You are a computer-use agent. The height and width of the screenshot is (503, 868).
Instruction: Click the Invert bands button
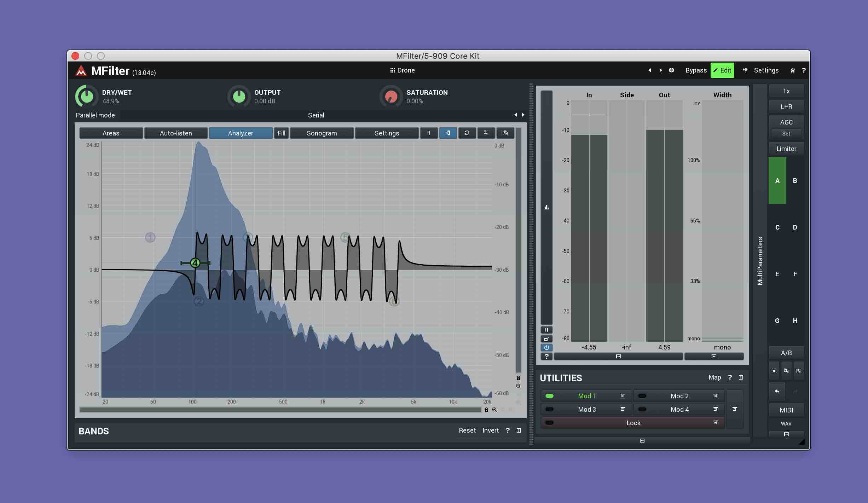coord(490,430)
